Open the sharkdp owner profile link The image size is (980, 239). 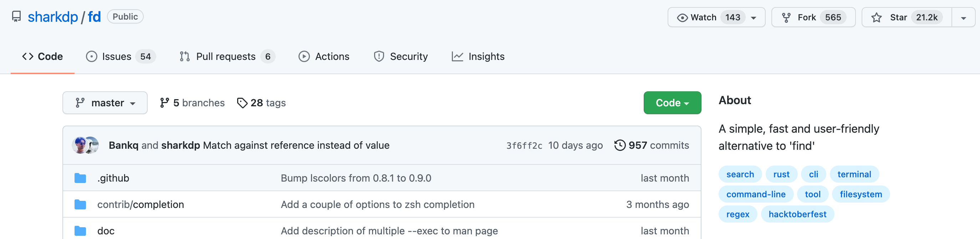53,17
